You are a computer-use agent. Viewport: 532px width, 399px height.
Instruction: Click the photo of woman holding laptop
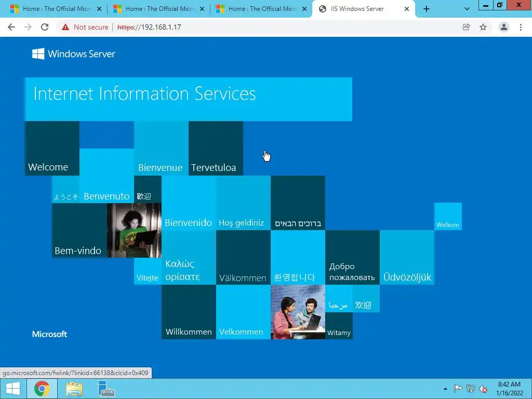tap(134, 230)
